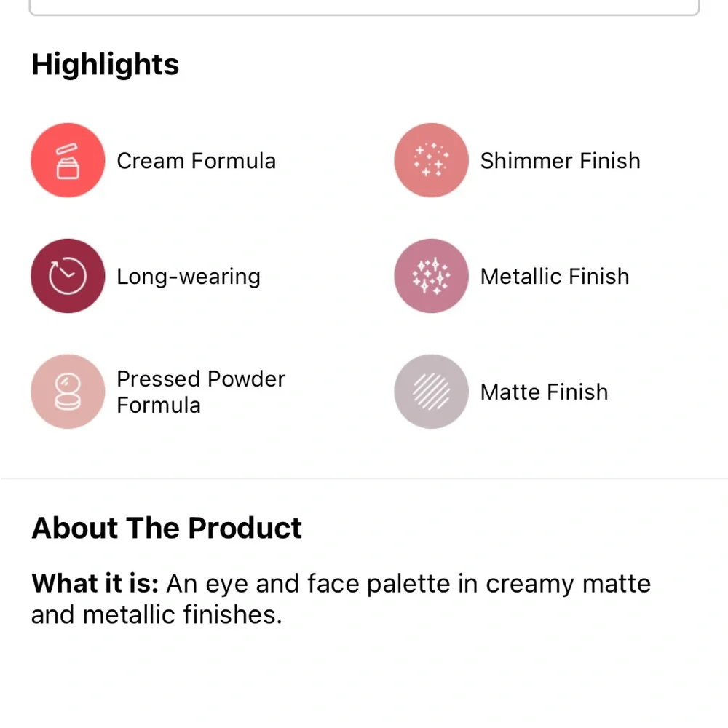This screenshot has width=728, height=728.
Task: Click the "and metallic finishes." description line
Action: coord(156,615)
